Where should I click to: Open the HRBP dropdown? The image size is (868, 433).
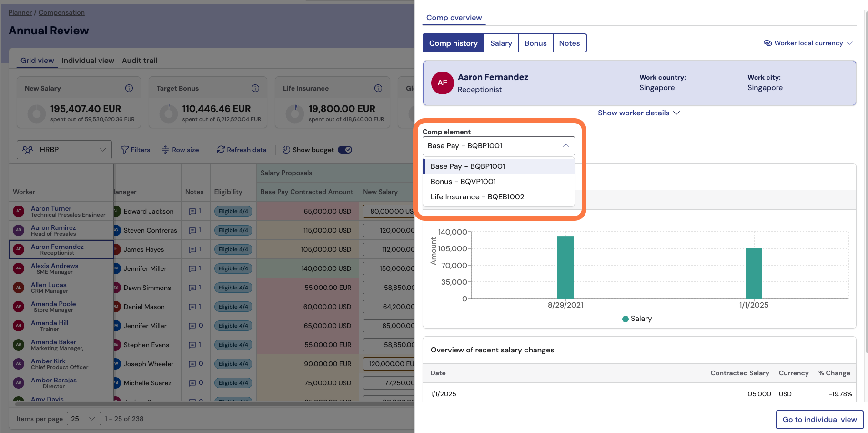click(64, 150)
